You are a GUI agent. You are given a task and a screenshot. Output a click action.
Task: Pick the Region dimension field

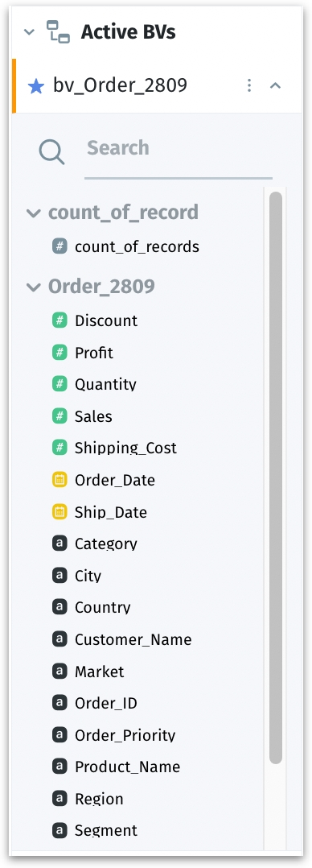[99, 799]
